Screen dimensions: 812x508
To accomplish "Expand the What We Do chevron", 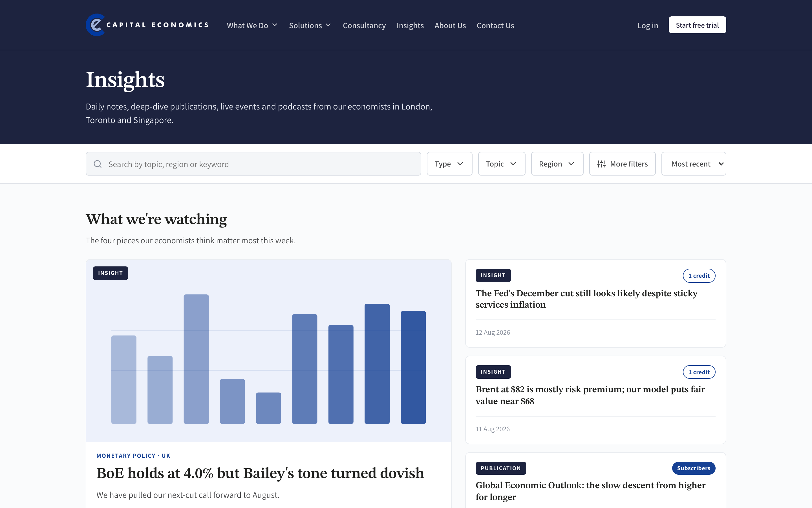I will [x=275, y=25].
